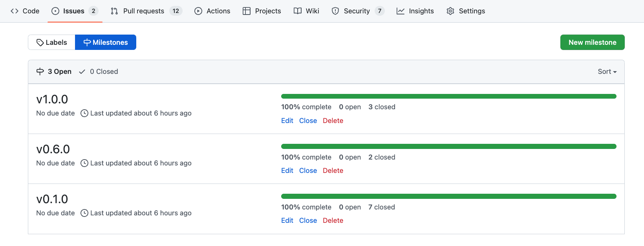This screenshot has width=644, height=246.
Task: Switch to the Labels view
Action: pyautogui.click(x=51, y=42)
